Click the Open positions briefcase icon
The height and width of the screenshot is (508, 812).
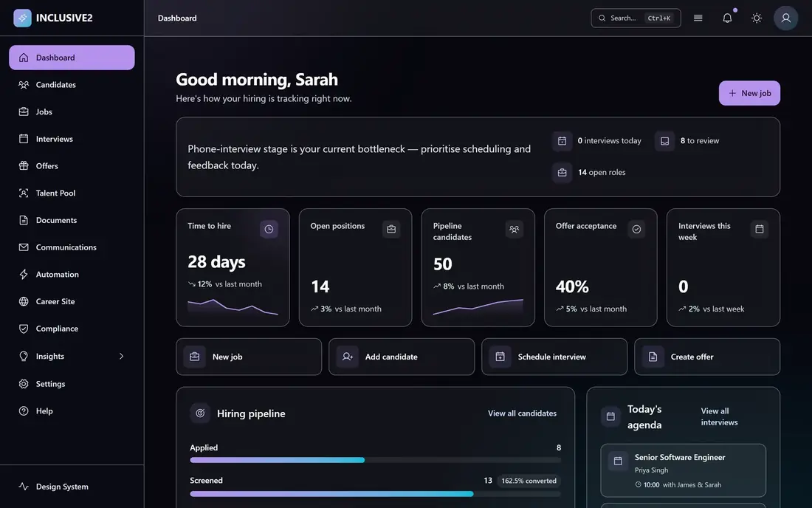(x=391, y=229)
